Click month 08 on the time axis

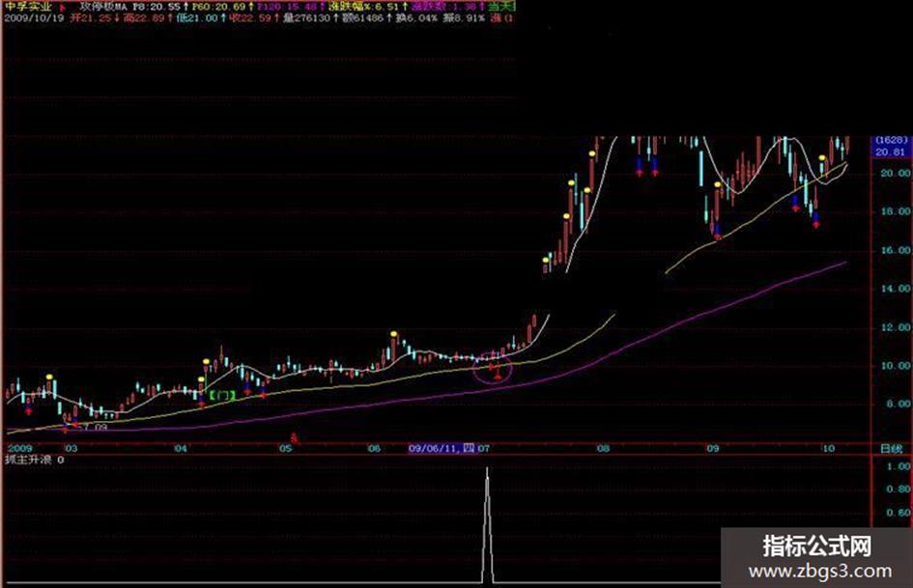tap(604, 448)
